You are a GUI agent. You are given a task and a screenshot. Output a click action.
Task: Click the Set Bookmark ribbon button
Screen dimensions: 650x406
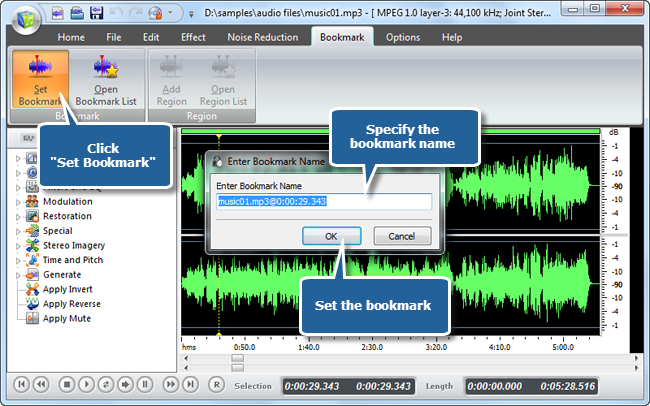40,79
